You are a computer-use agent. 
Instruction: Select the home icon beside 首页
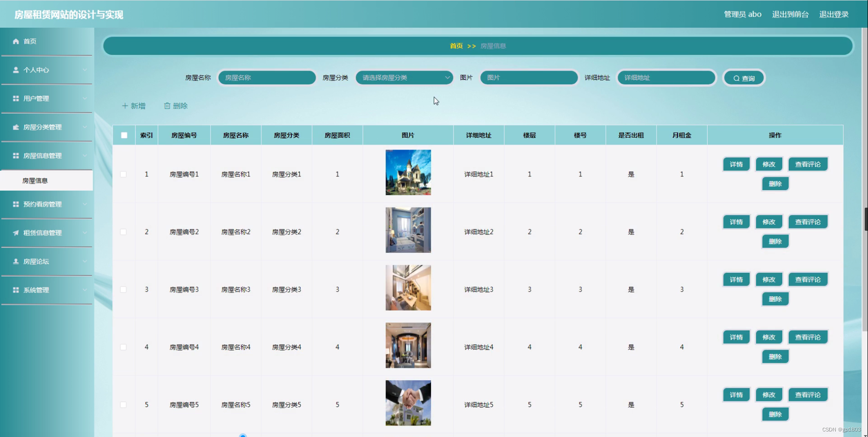[x=16, y=41]
